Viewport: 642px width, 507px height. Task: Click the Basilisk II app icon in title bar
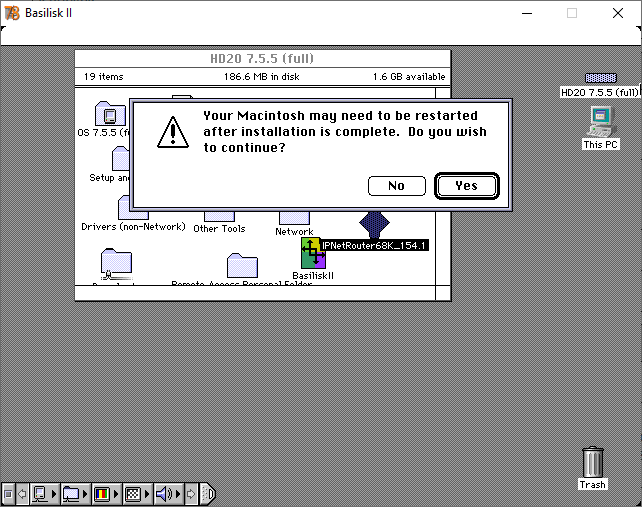coord(12,13)
